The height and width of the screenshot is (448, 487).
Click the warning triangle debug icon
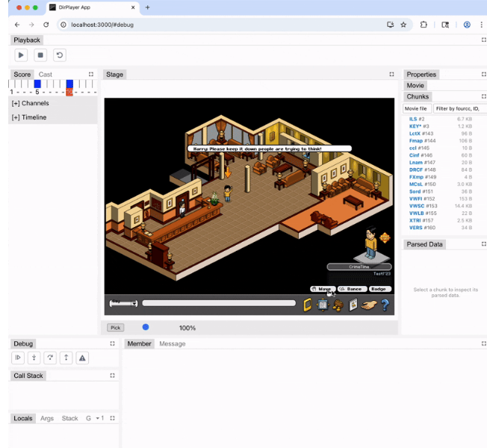tap(82, 358)
